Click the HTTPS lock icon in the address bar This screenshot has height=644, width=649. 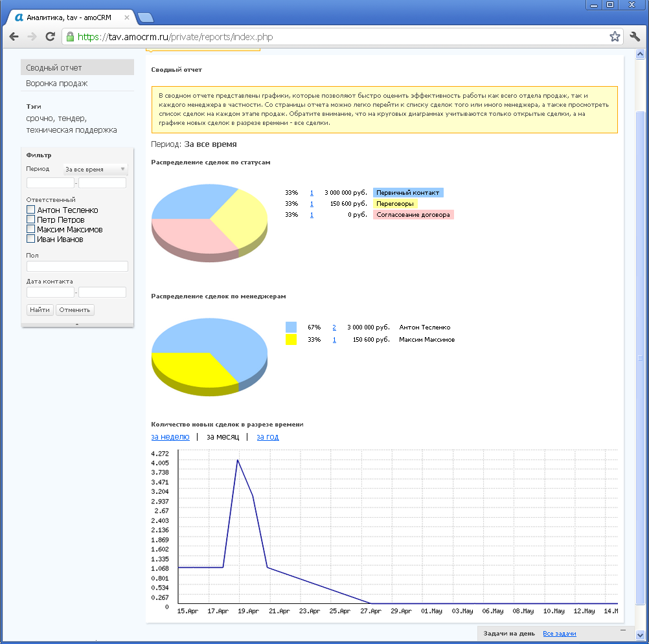(69, 37)
